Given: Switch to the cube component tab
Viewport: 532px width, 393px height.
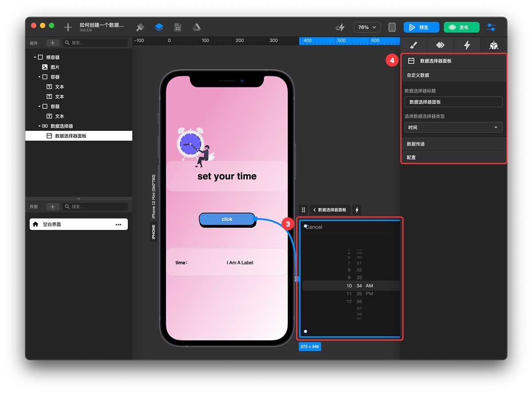Looking at the screenshot, I should click(493, 45).
